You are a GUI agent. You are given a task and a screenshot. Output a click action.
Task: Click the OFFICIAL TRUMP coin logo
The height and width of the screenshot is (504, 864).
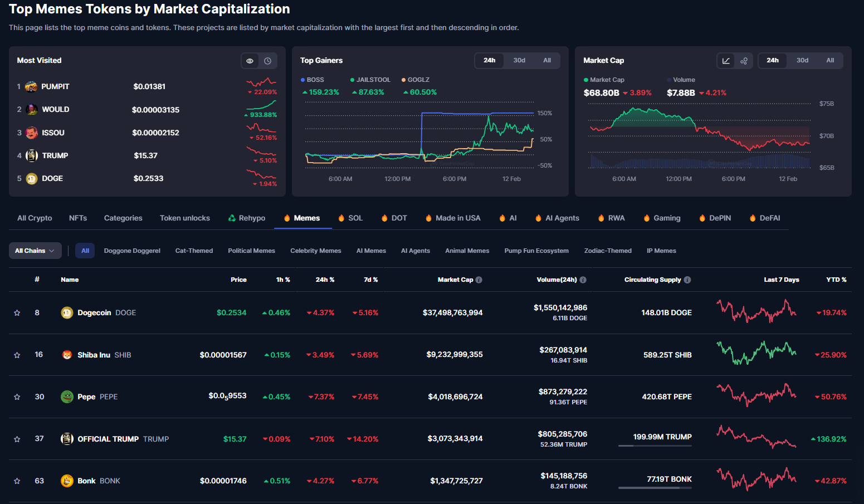click(67, 439)
